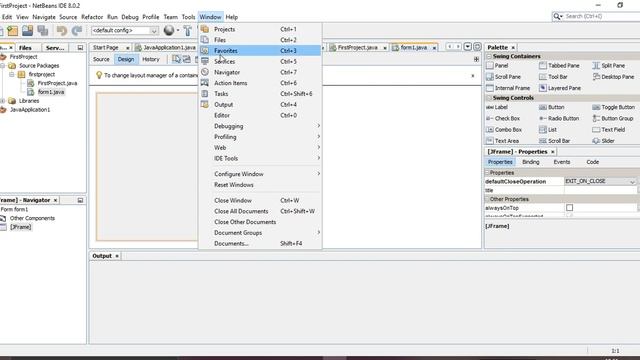
Task: Choose Editor entry in Window menu
Action: tap(260, 116)
